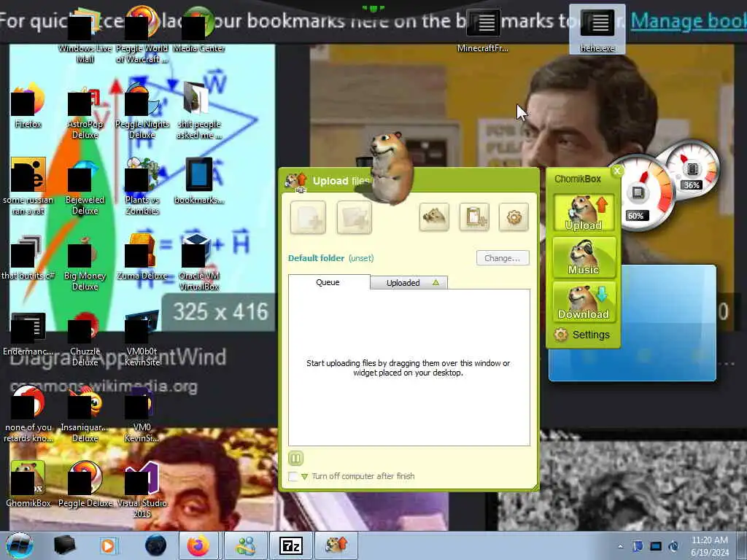The height and width of the screenshot is (560, 747).
Task: Close the ChomikBox widget
Action: (x=617, y=171)
